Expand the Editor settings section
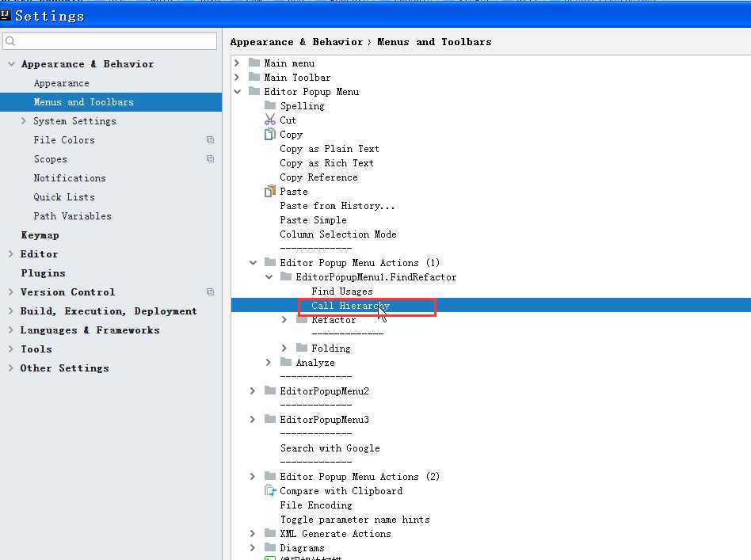 pyautogui.click(x=10, y=254)
